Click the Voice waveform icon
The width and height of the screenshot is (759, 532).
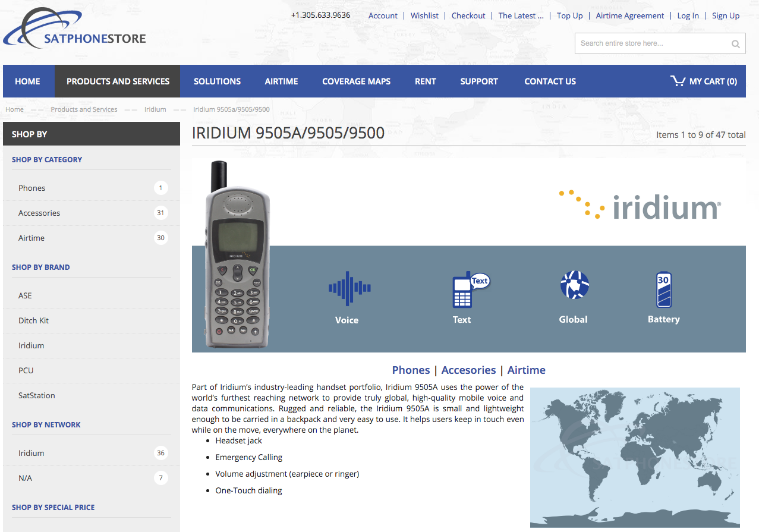(x=349, y=288)
